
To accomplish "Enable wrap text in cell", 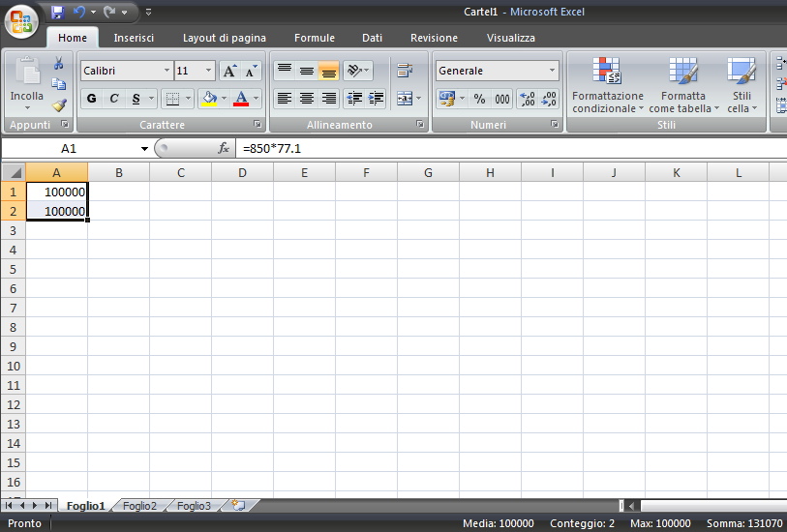I will coord(405,71).
